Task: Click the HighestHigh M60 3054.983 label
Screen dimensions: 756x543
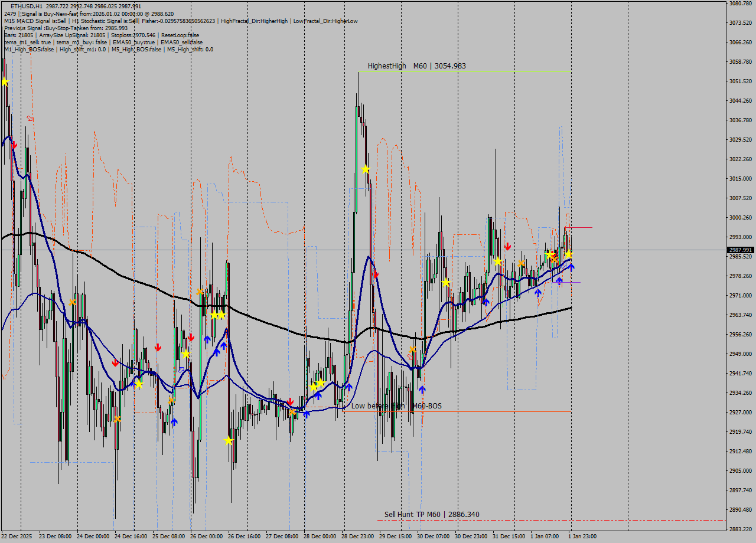Action: (x=416, y=66)
